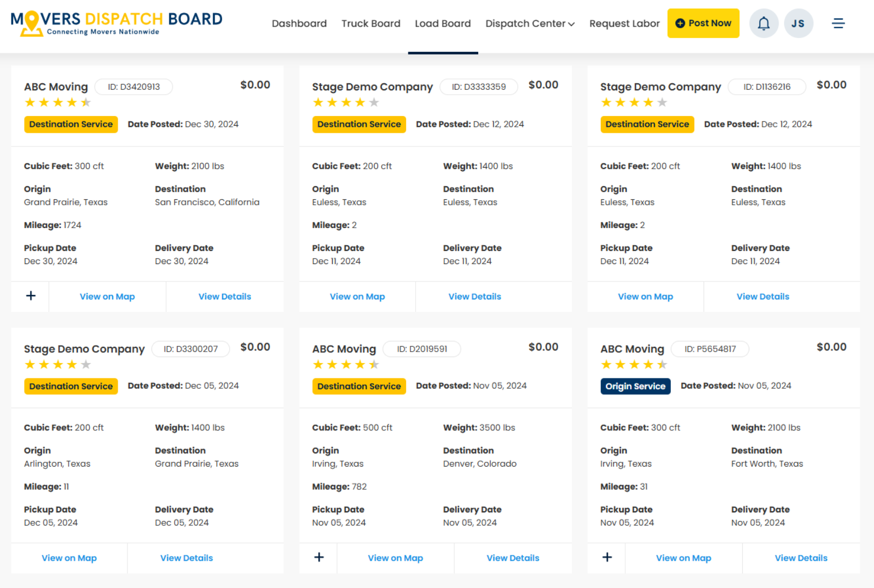Click the Movers Dispatch Board logo

[x=116, y=23]
